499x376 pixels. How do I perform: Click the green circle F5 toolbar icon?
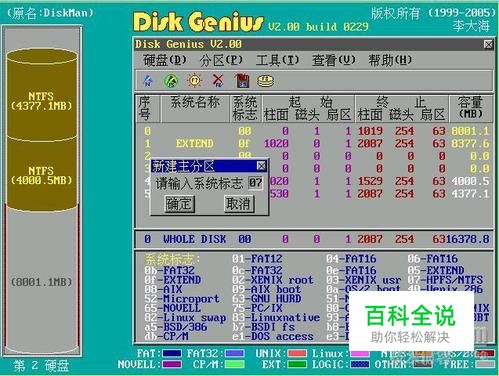171,81
